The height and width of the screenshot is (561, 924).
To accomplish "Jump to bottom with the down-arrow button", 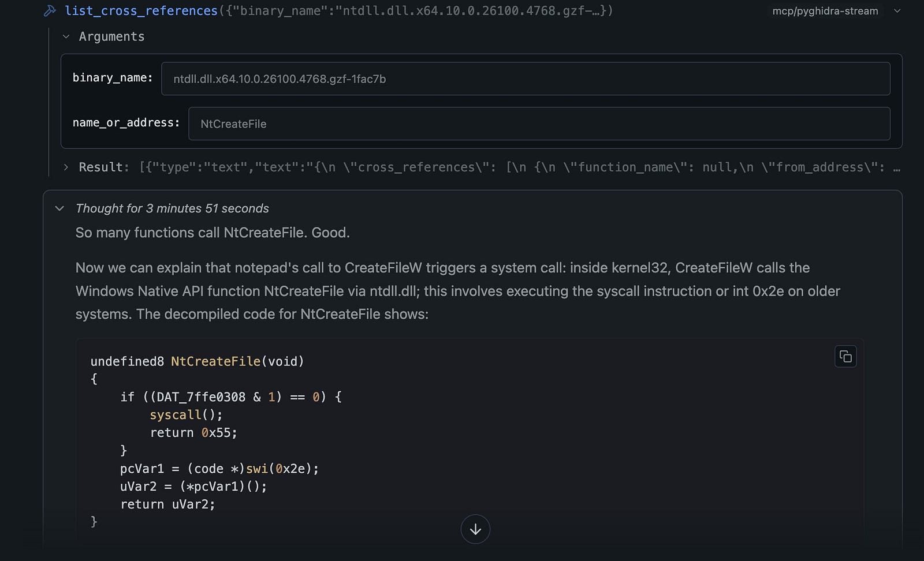I will [475, 529].
